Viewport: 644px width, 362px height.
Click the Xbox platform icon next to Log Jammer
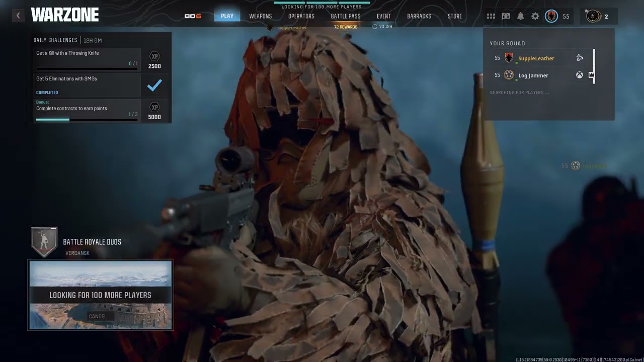pyautogui.click(x=580, y=75)
